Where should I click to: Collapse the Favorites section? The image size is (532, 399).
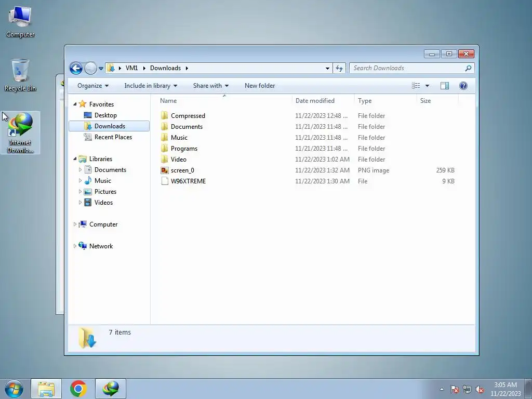click(x=75, y=104)
